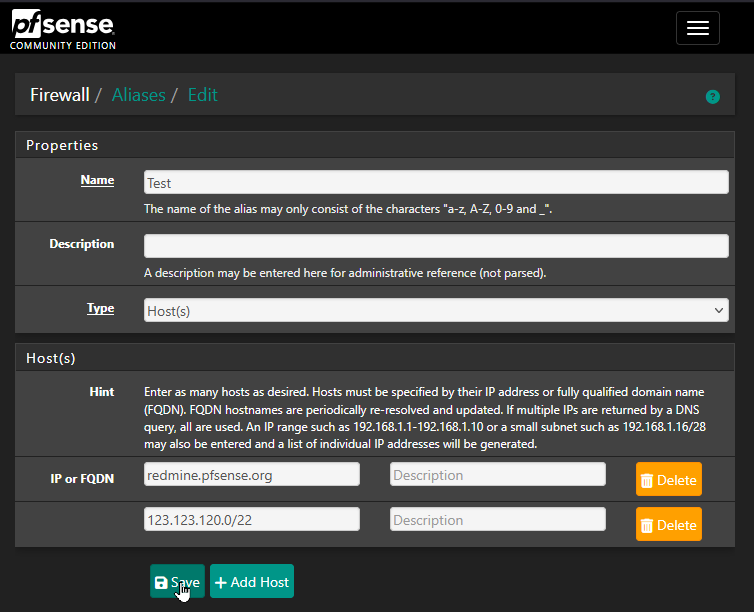Expand the Type dropdown showing Host(s)
Image resolution: width=754 pixels, height=612 pixels.
click(x=436, y=311)
